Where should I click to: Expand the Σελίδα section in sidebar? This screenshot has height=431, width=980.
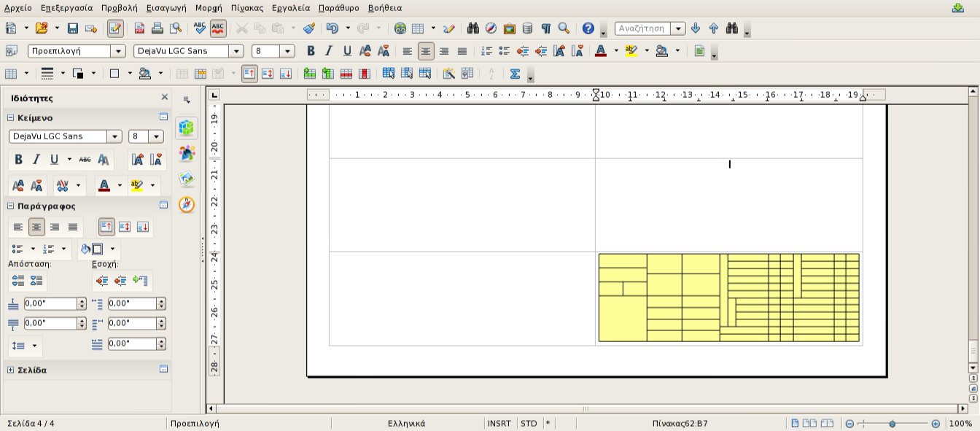coord(10,370)
